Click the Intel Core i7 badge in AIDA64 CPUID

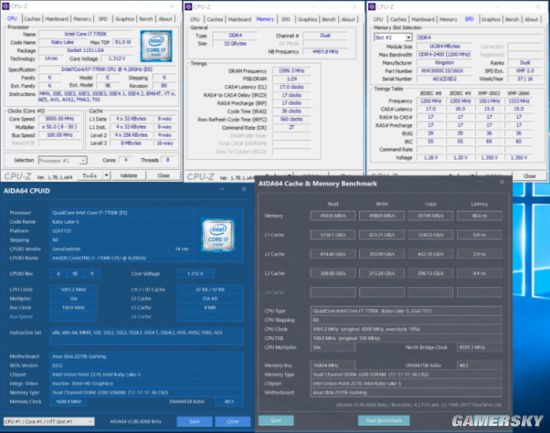point(218,235)
